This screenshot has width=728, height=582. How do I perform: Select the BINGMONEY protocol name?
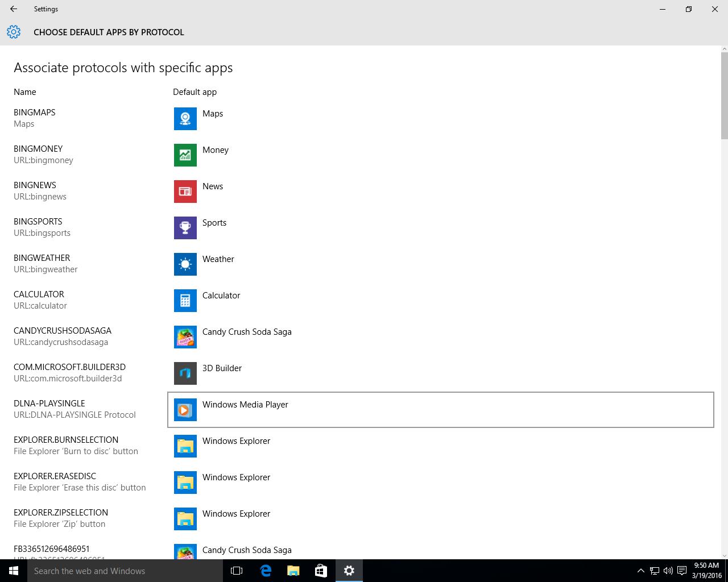(x=38, y=149)
